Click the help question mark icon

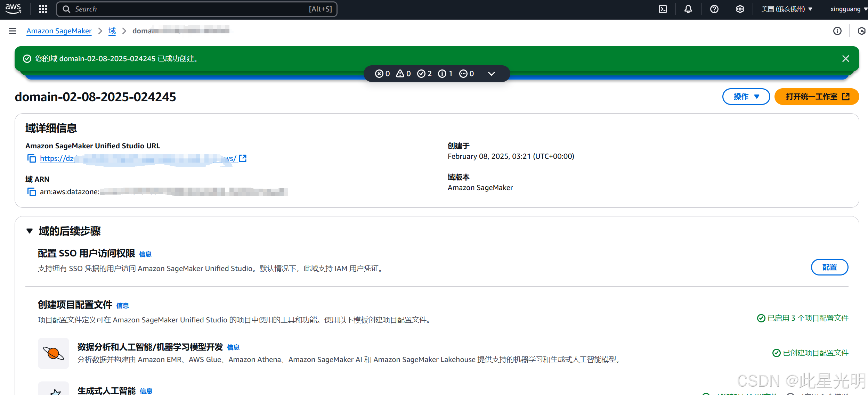coord(714,9)
